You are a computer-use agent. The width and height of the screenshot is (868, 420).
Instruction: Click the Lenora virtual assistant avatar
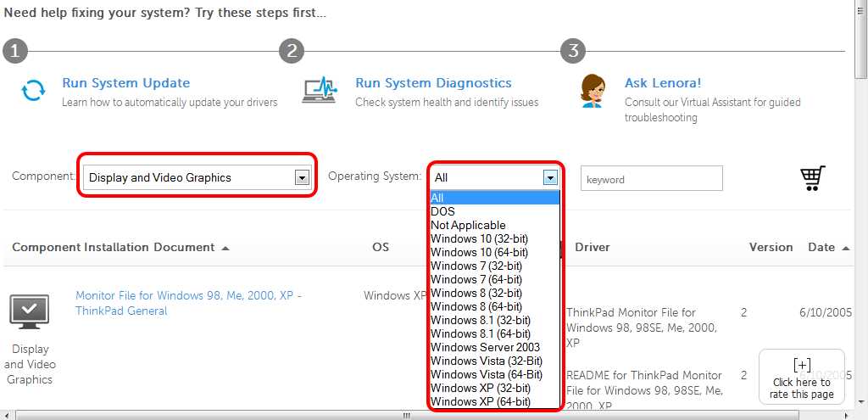click(593, 90)
